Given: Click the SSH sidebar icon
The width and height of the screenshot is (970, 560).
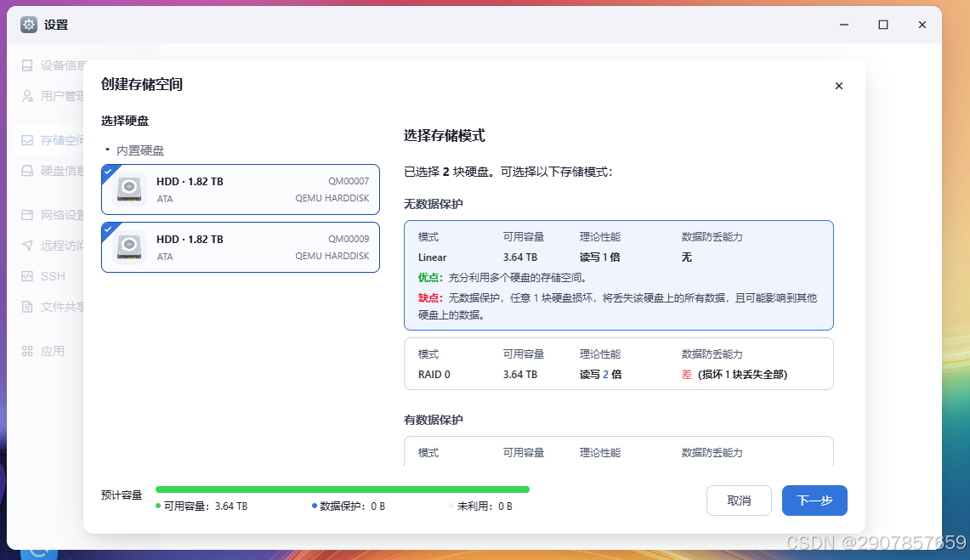Looking at the screenshot, I should tap(27, 276).
